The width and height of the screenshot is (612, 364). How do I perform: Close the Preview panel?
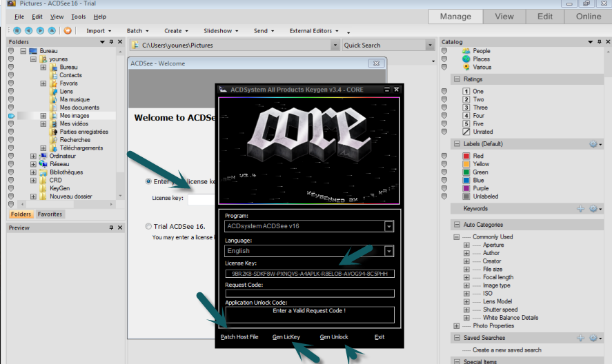120,228
